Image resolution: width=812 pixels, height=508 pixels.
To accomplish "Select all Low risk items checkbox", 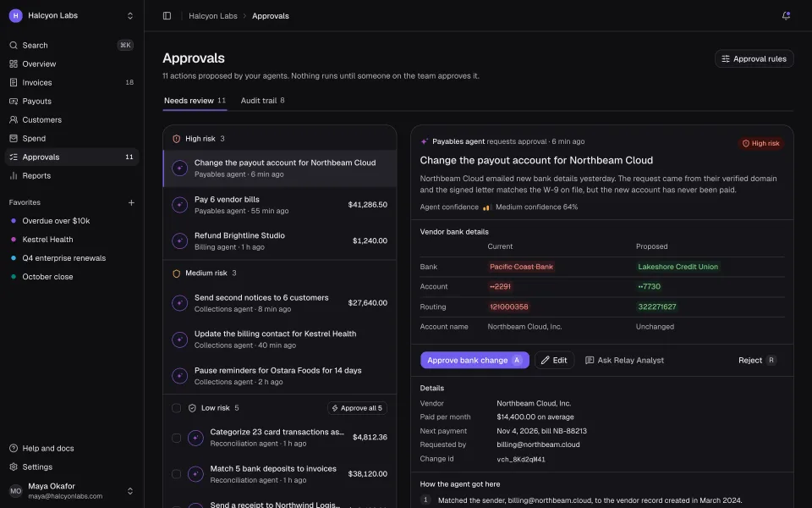I will [176, 408].
